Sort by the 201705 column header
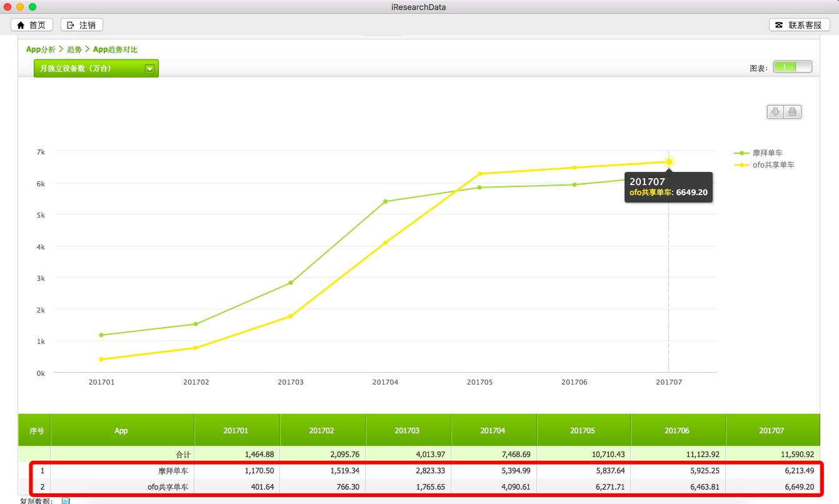The height and width of the screenshot is (504, 839). 583,431
